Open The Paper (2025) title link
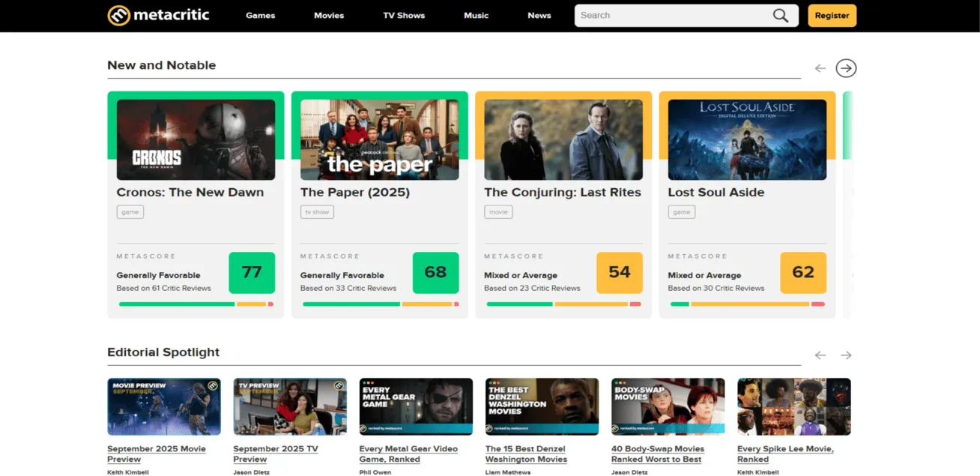 [x=355, y=193]
